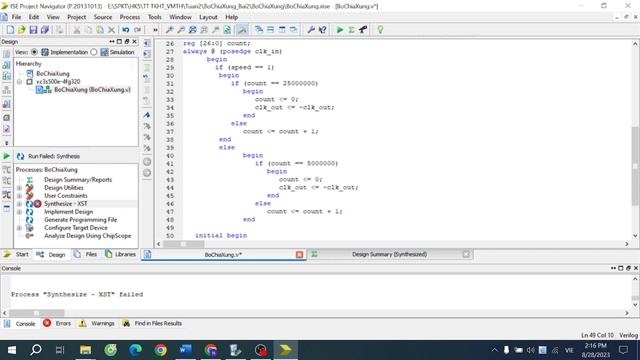
Task: Expand Design Utilities process
Action: click(x=20, y=188)
